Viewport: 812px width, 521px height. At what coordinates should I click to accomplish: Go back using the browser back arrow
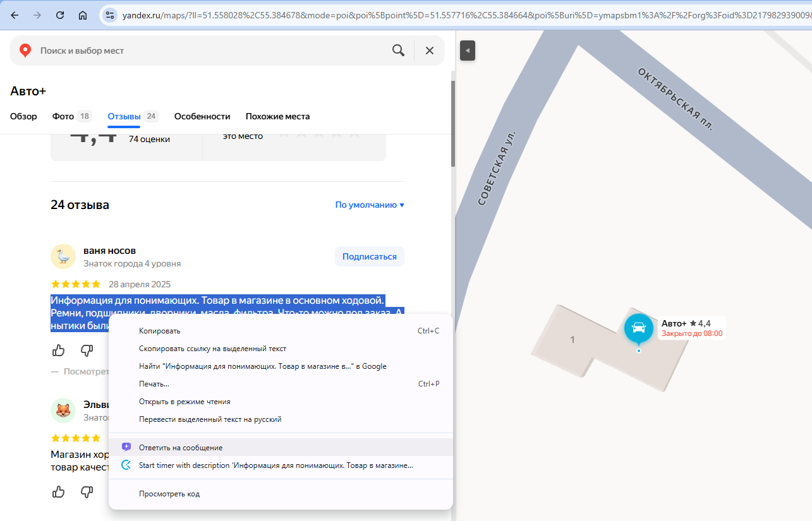(15, 15)
